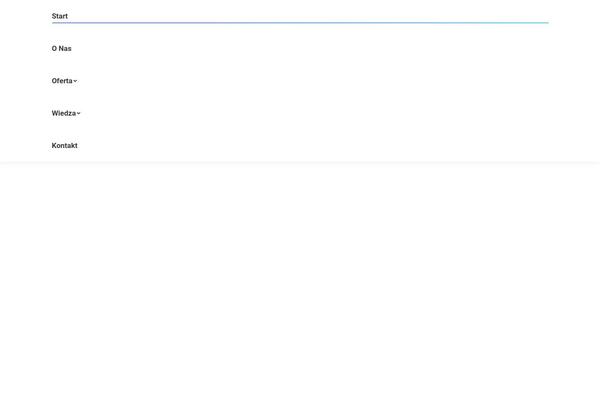Go to the Kontakt page
Screen dimensions: 600x400
65,145
